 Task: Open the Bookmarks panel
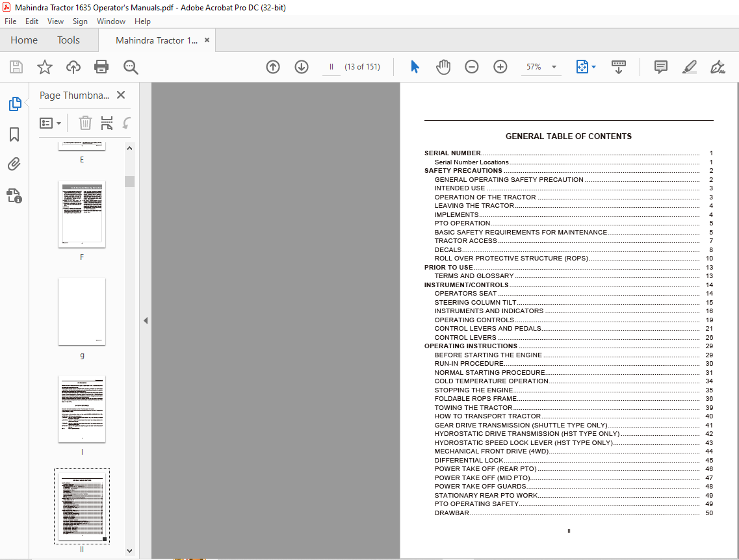pos(14,134)
